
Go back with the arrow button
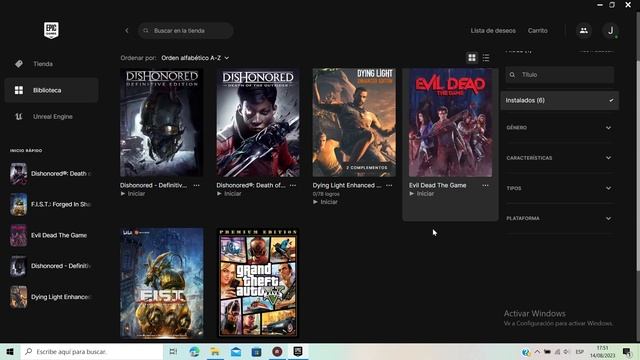127,31
